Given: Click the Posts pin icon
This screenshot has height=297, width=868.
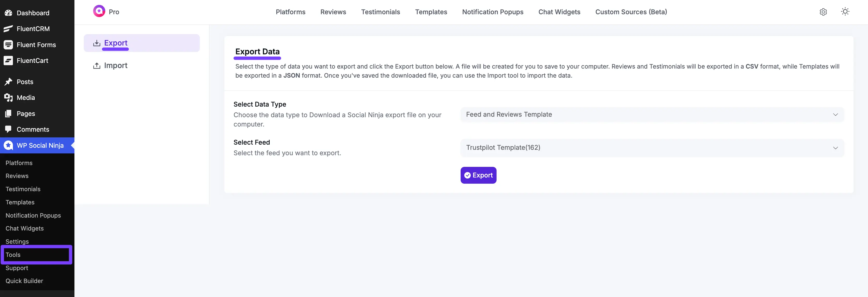Looking at the screenshot, I should click(9, 82).
